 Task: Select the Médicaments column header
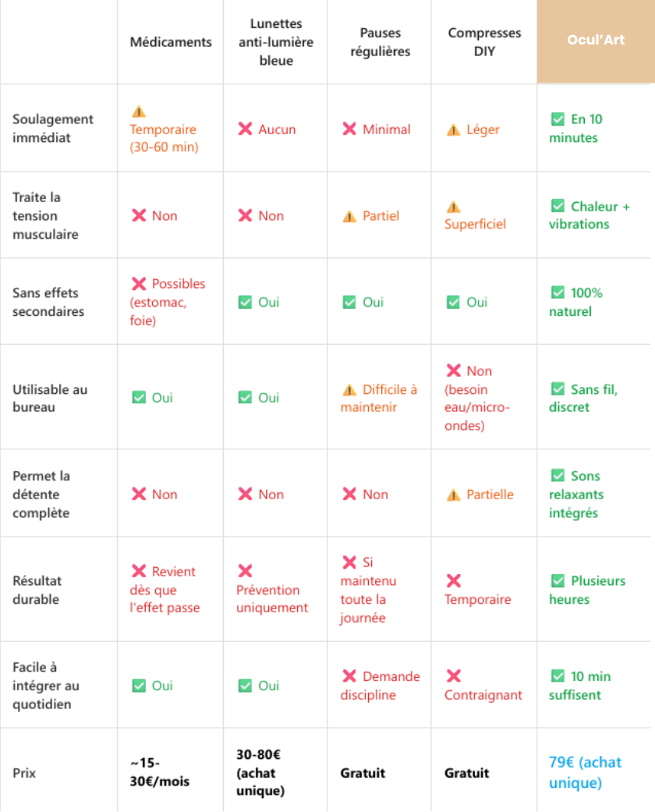click(171, 42)
